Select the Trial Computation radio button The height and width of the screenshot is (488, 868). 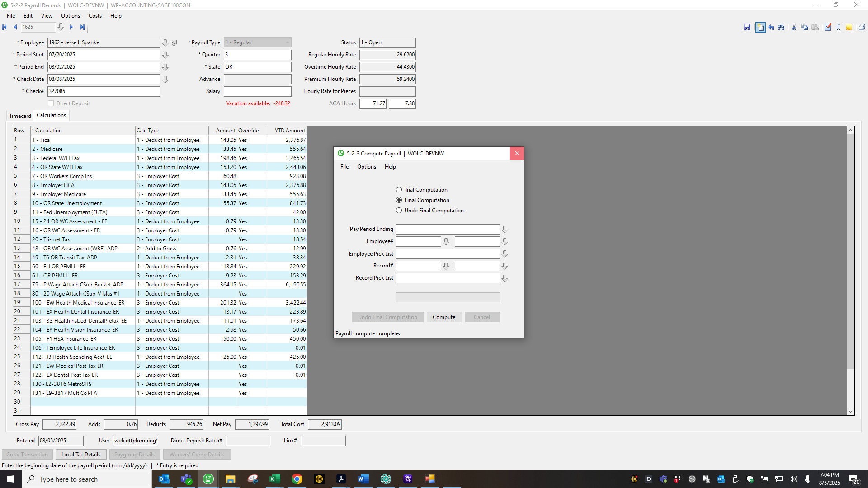click(399, 190)
